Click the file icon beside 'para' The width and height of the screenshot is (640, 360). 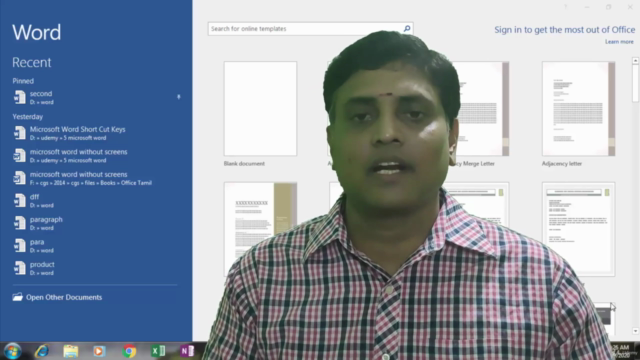pyautogui.click(x=20, y=245)
